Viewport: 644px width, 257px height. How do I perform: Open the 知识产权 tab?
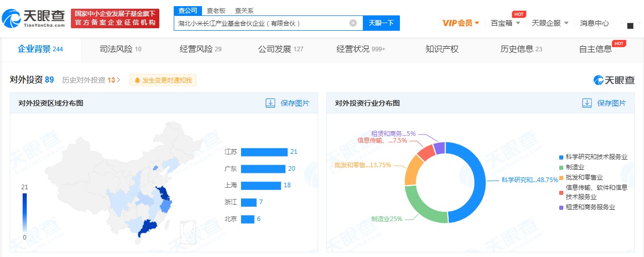click(x=441, y=49)
